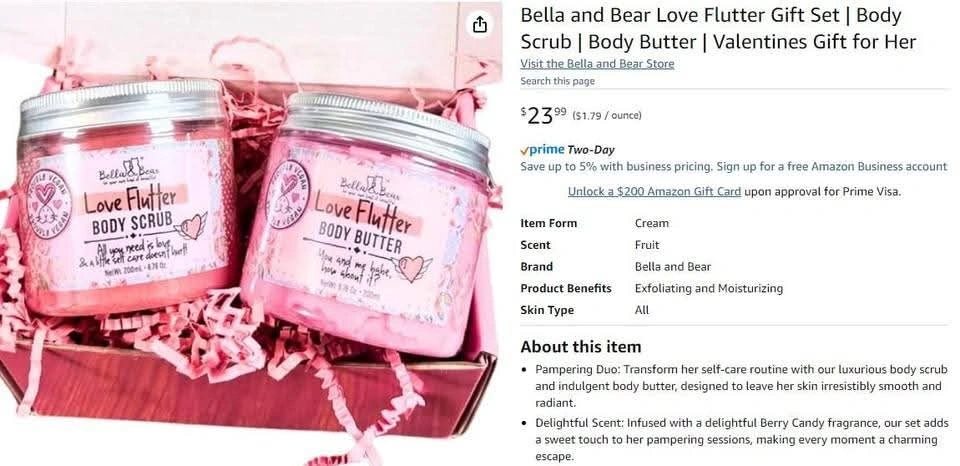
Task: Click the Delightful Scent bullet point
Action: 742,440
